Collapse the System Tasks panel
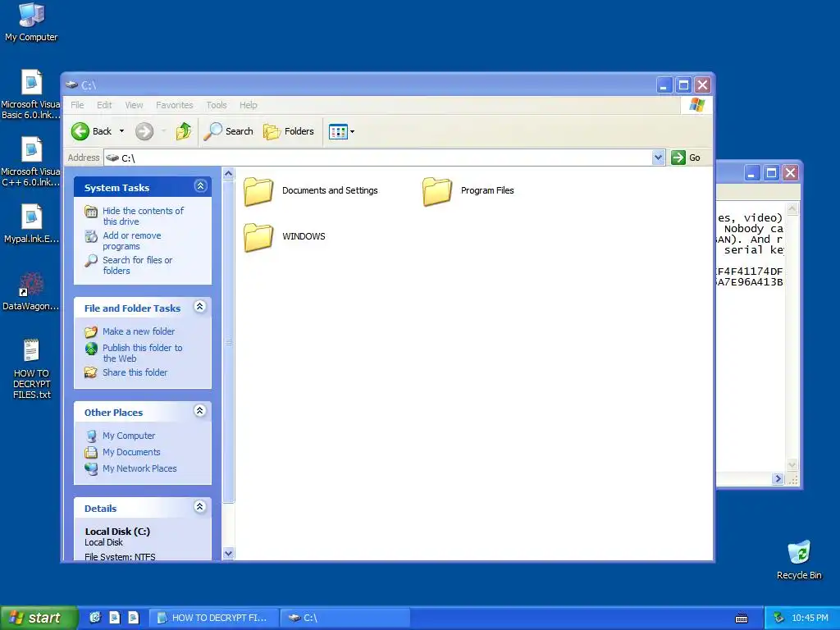The width and height of the screenshot is (840, 630). [x=200, y=186]
